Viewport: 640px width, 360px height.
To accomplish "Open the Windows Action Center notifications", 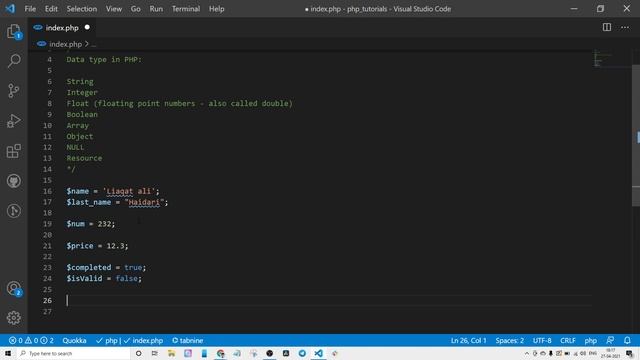I will (x=629, y=353).
